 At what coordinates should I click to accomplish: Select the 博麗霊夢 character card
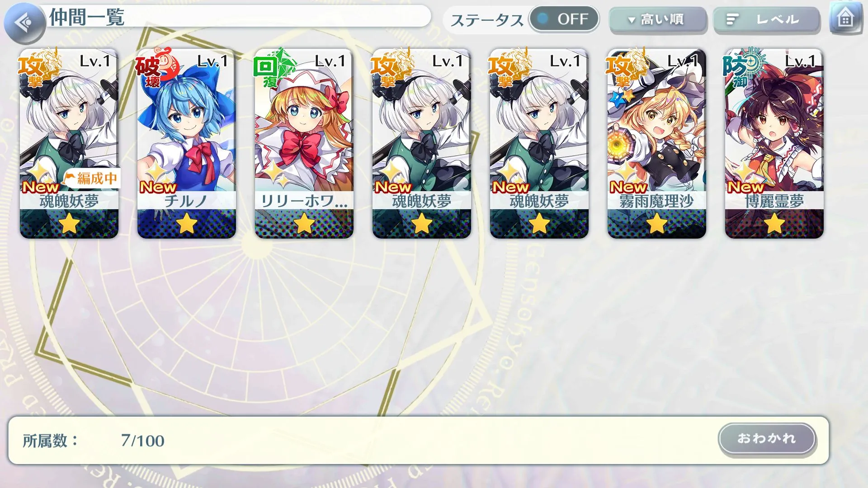774,143
